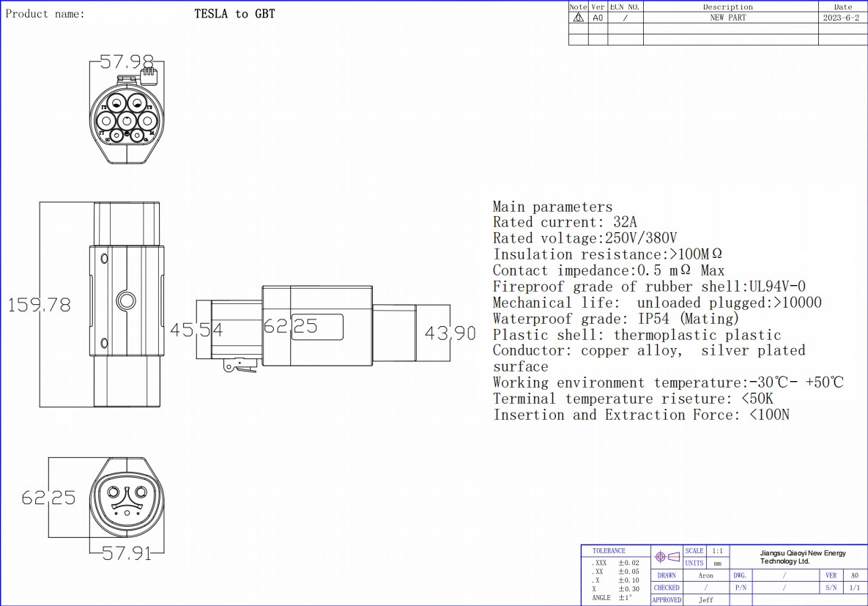
Task: Click the 45.54 dimension label
Action: (196, 330)
